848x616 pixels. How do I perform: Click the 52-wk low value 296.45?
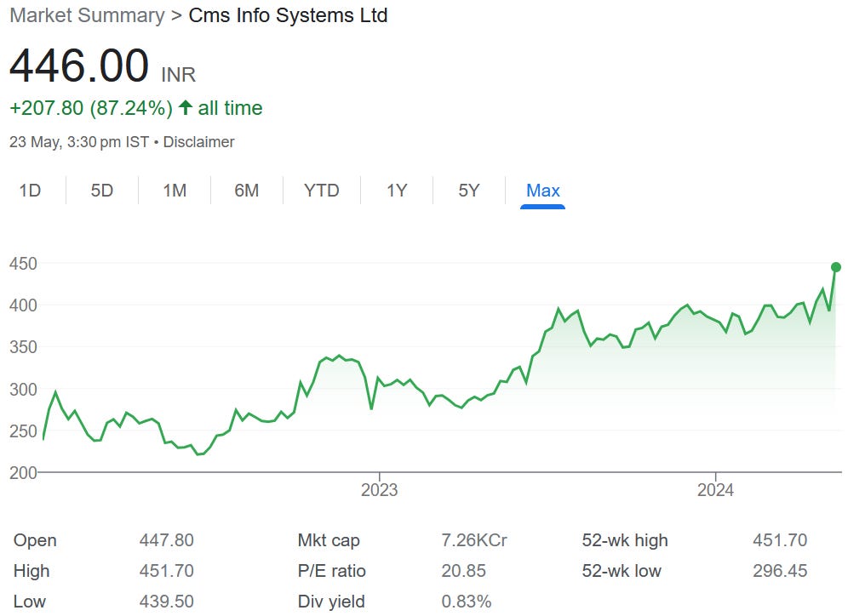[780, 571]
